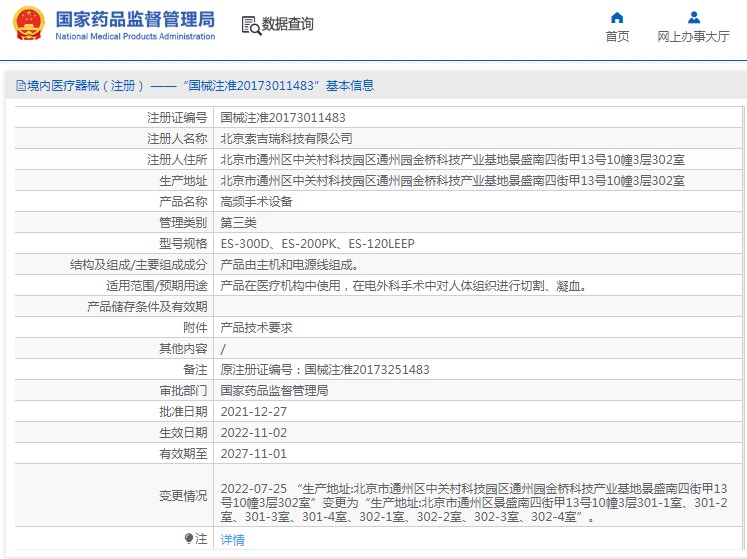Click the 网上办事大厅 person icon

(693, 17)
